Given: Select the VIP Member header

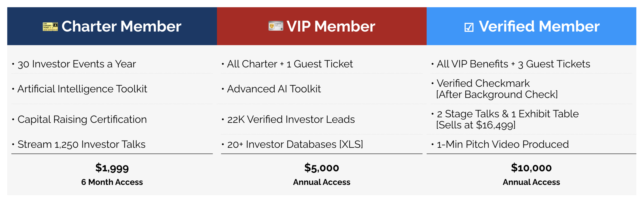Looking at the screenshot, I should pos(330,27).
